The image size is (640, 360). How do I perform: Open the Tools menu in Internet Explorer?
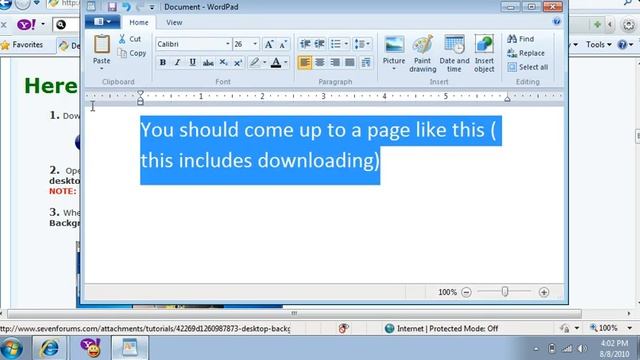(x=598, y=44)
